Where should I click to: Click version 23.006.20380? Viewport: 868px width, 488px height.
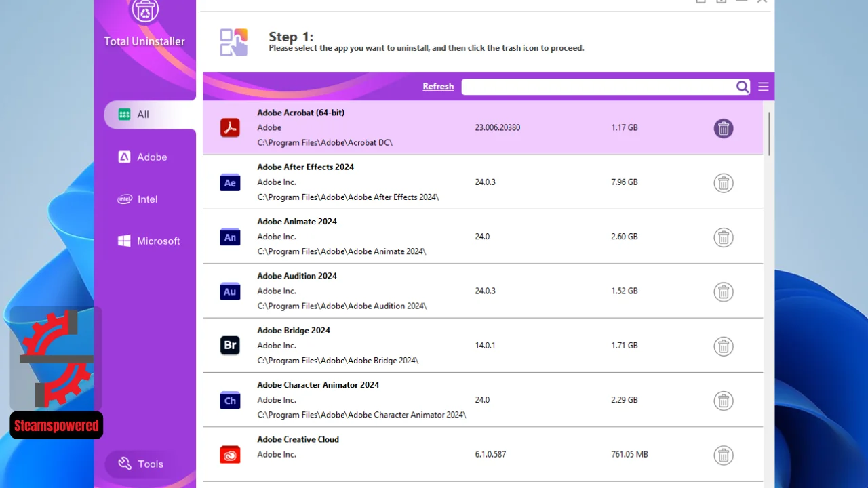point(498,127)
